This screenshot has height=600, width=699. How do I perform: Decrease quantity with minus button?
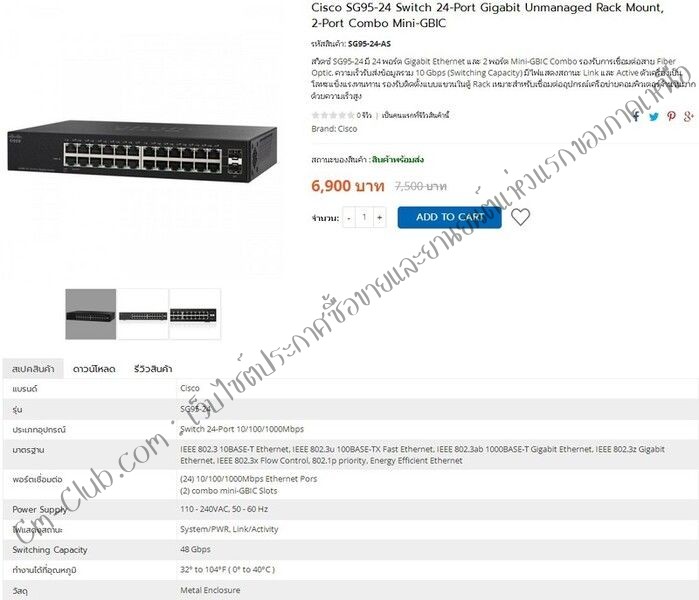tap(349, 218)
